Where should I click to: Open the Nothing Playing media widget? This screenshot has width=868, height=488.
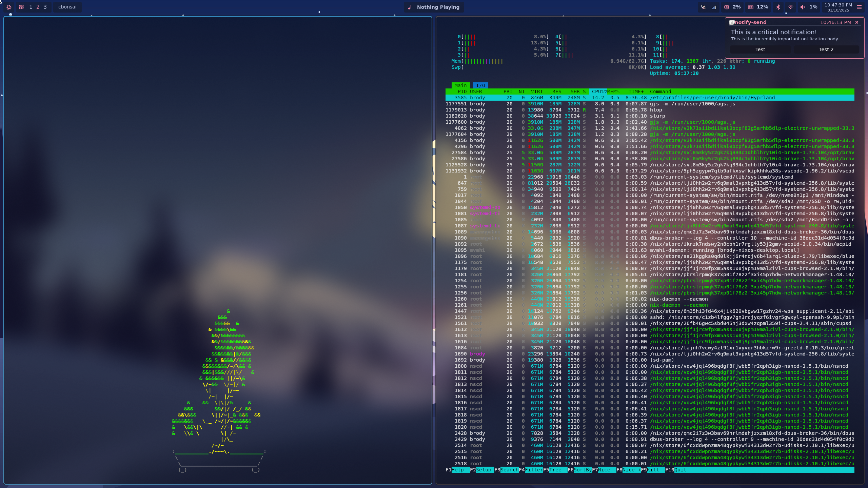click(434, 7)
